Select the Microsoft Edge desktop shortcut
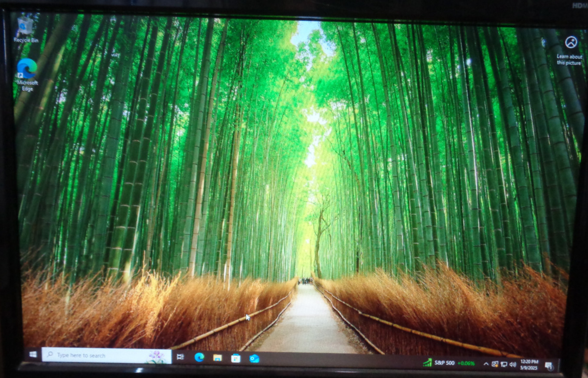Viewport: 588px width, 378px height. point(27,75)
